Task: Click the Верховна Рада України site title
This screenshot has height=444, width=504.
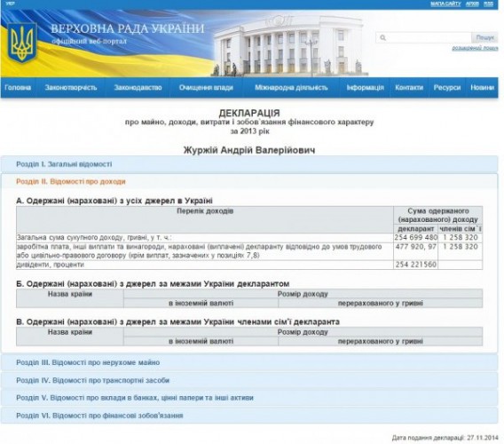Action: tap(128, 28)
